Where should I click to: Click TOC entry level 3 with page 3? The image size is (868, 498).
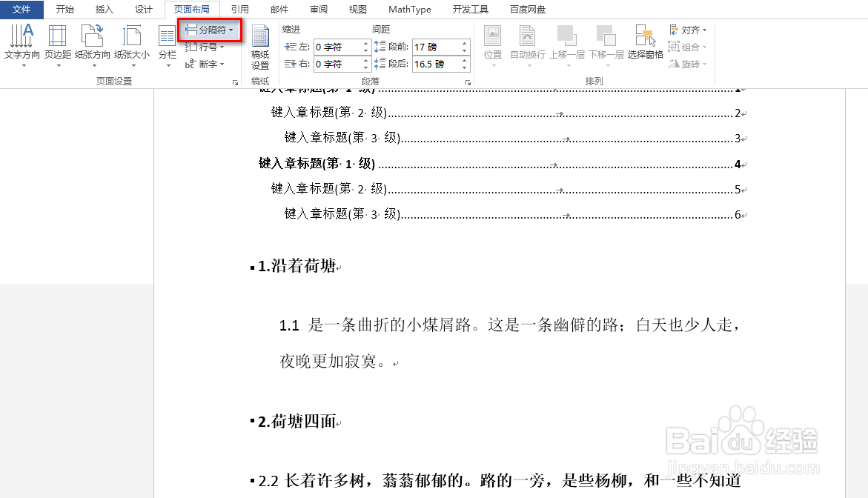515,137
